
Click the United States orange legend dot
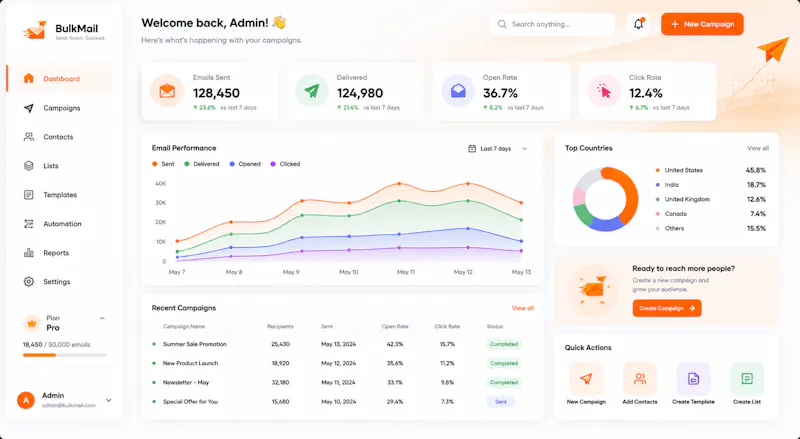tap(657, 170)
